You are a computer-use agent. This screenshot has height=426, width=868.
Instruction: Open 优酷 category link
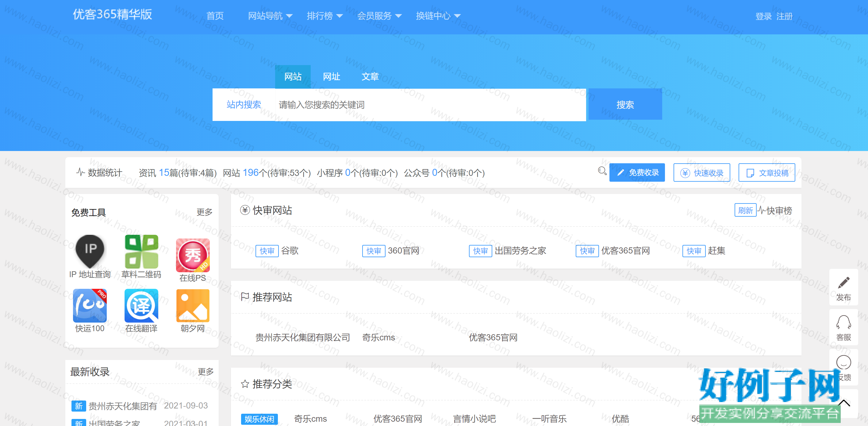(x=620, y=419)
